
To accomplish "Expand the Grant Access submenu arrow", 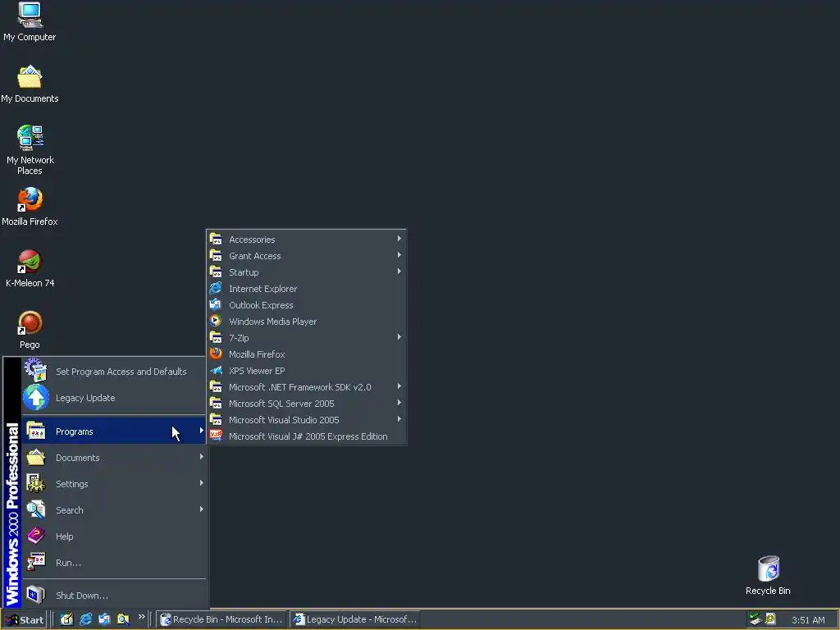I will [x=399, y=256].
